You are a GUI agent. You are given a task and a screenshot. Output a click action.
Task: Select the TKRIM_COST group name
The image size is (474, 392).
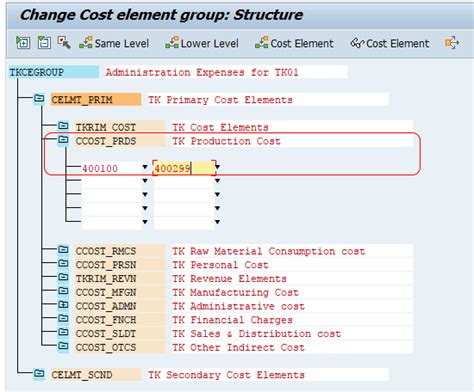120,127
